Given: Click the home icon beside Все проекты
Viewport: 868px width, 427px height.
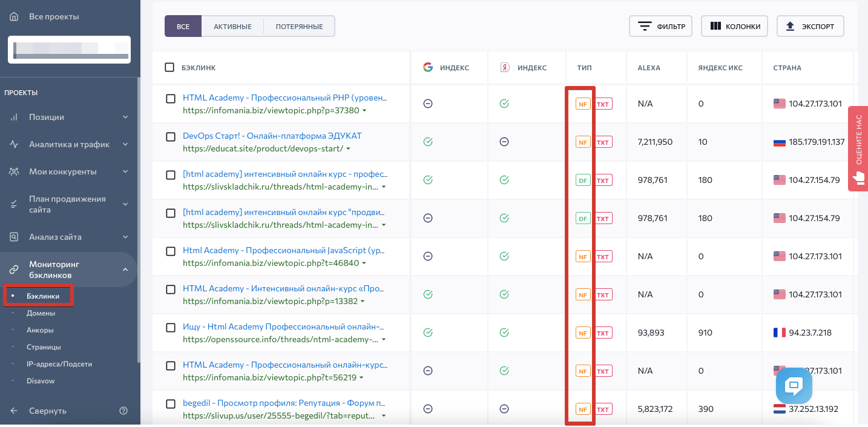Looking at the screenshot, I should 14,16.
